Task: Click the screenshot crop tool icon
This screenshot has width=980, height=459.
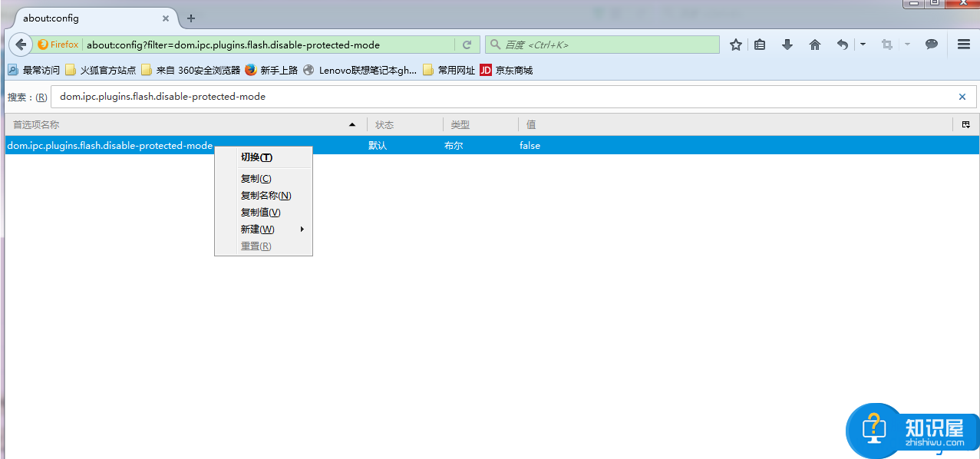Action: [x=887, y=45]
